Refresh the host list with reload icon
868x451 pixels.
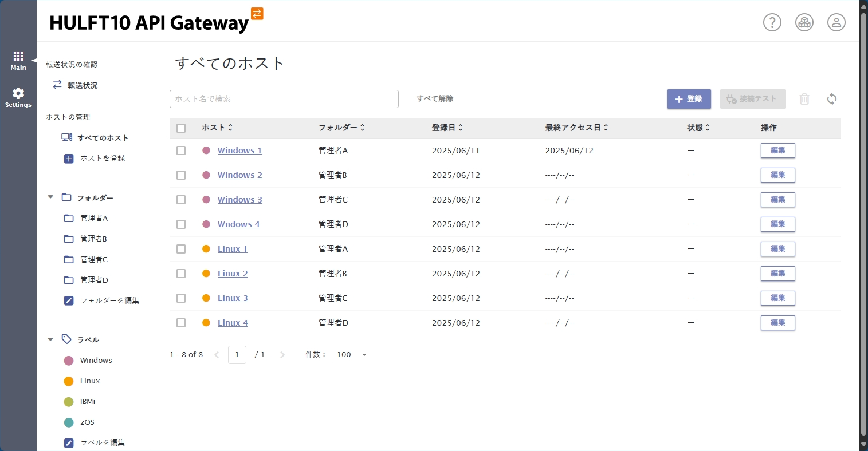click(832, 99)
